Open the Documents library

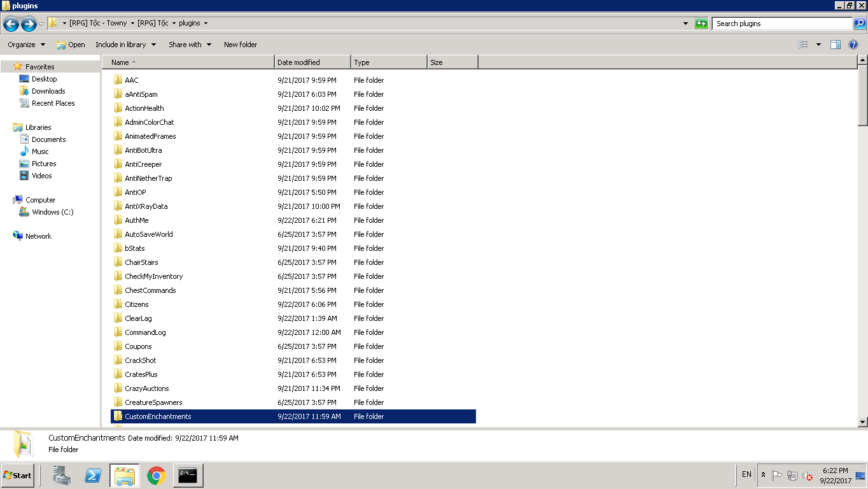click(x=49, y=139)
